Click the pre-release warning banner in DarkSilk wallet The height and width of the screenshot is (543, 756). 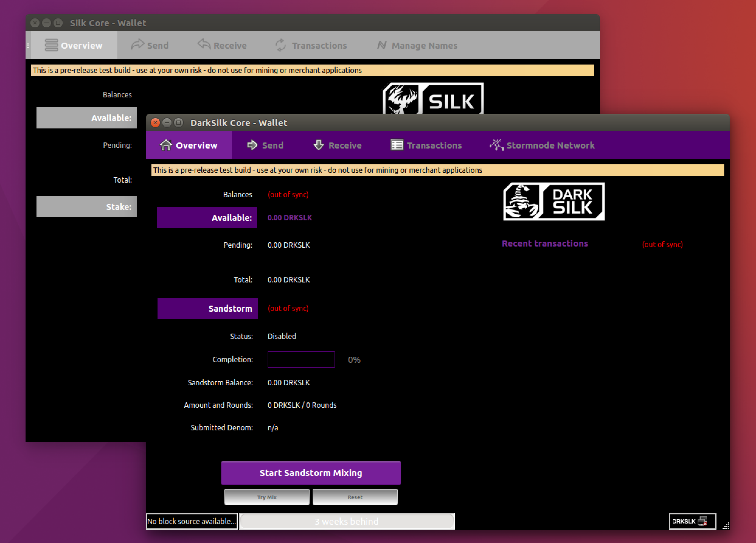pos(438,170)
